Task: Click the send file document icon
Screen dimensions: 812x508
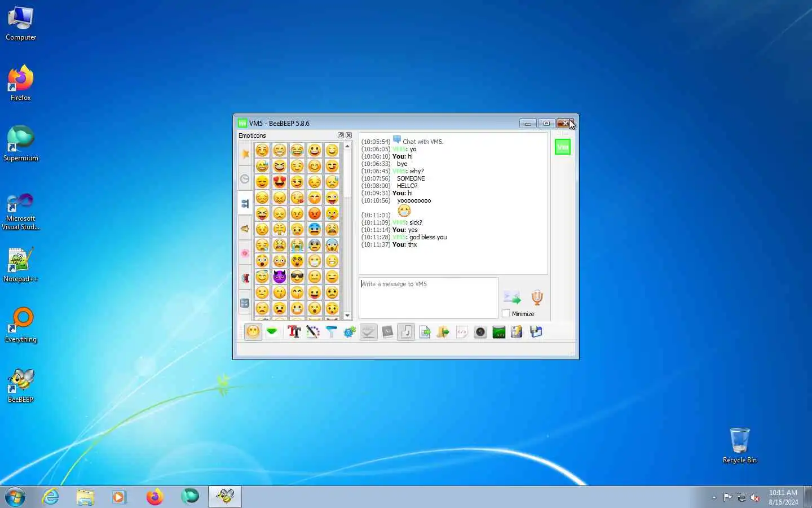Action: click(x=425, y=332)
